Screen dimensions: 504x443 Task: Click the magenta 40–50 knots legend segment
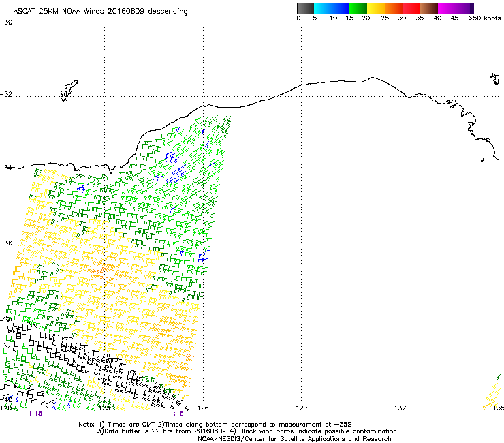point(454,8)
